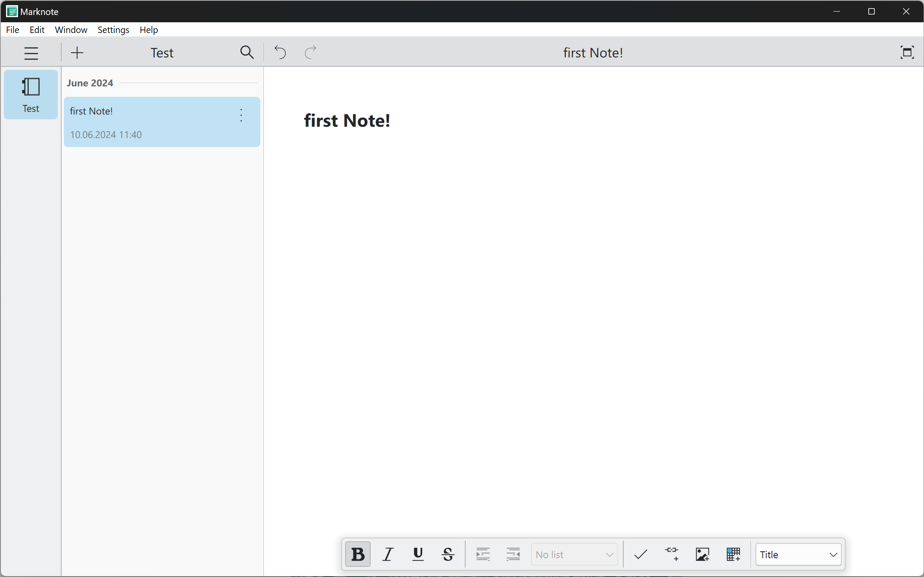Select the Test notebook in sidebar
Image resolution: width=924 pixels, height=577 pixels.
coord(31,95)
